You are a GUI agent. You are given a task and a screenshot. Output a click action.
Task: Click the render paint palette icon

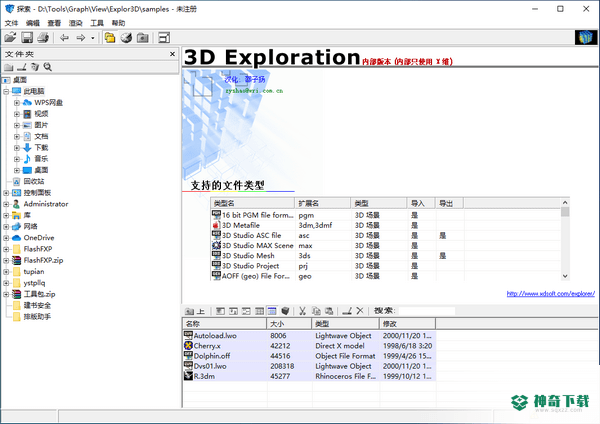126,38
